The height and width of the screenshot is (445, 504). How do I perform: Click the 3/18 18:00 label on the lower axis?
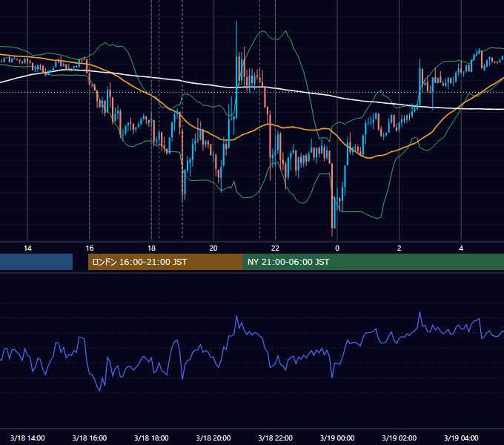click(151, 438)
